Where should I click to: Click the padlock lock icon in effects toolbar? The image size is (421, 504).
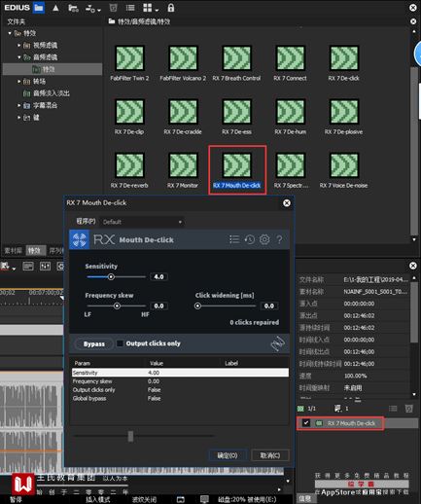(x=171, y=8)
